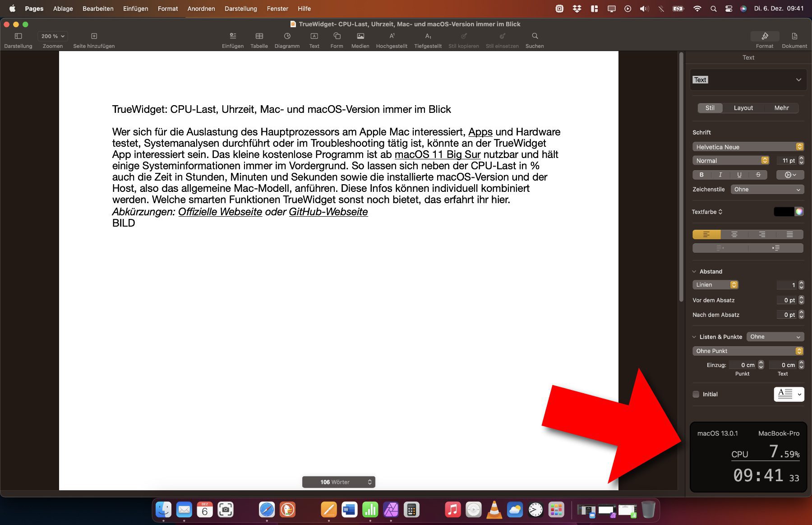Enable the Initial drop cap checkbox

696,394
